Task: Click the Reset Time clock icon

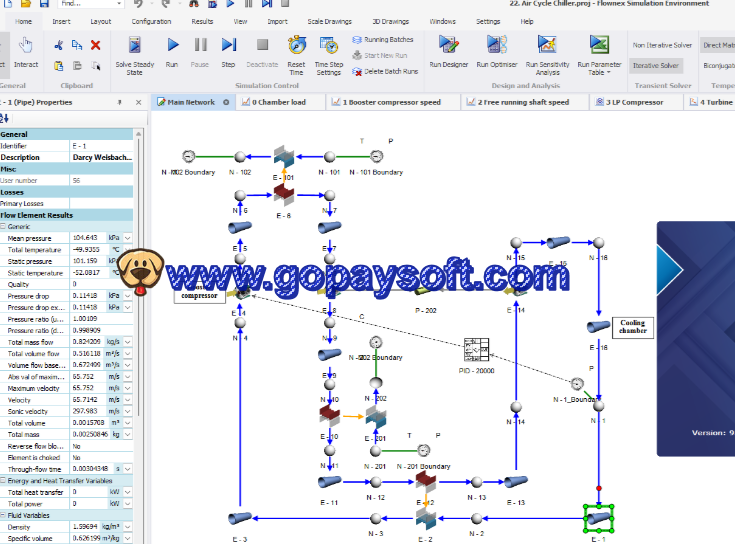Action: click(x=296, y=45)
